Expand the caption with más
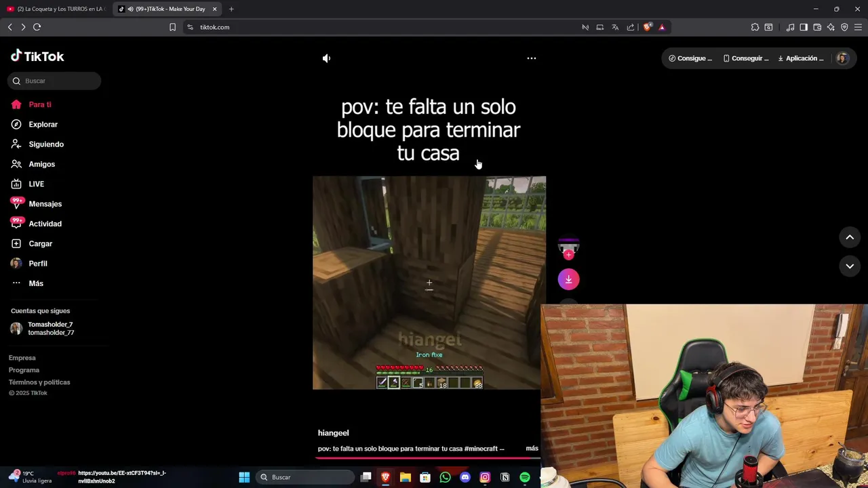Screen dimensions: 868x488 click(532, 449)
